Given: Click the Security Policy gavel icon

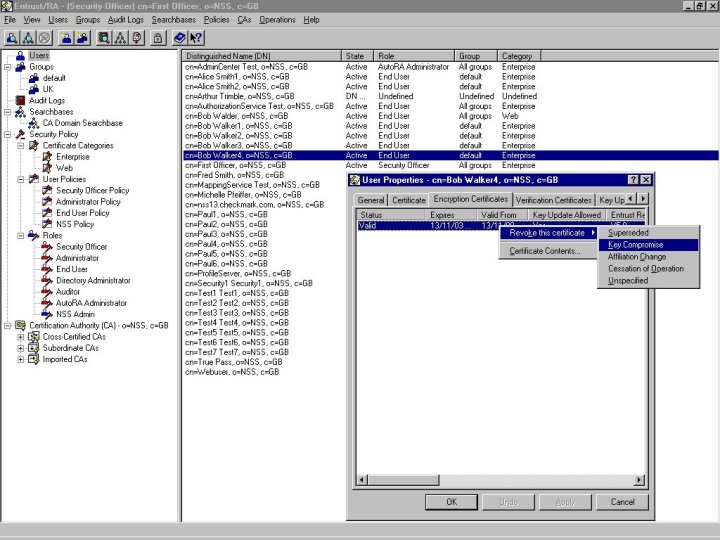Looking at the screenshot, I should (20, 135).
